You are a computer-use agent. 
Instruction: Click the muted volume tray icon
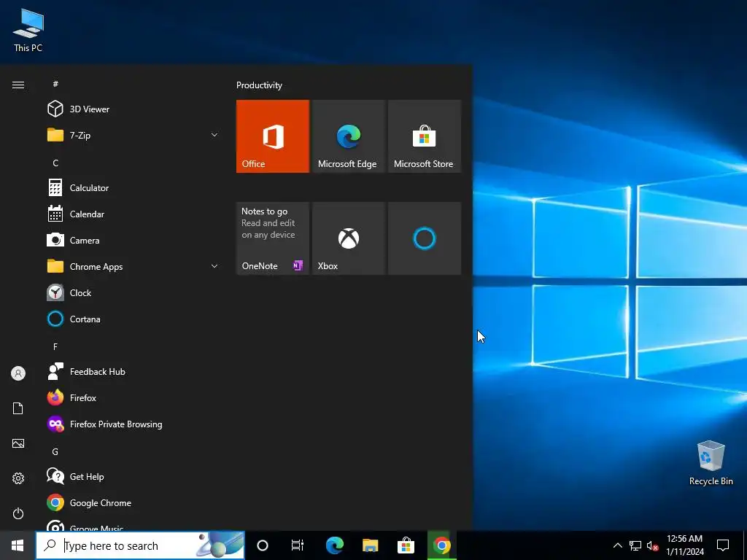coord(652,545)
